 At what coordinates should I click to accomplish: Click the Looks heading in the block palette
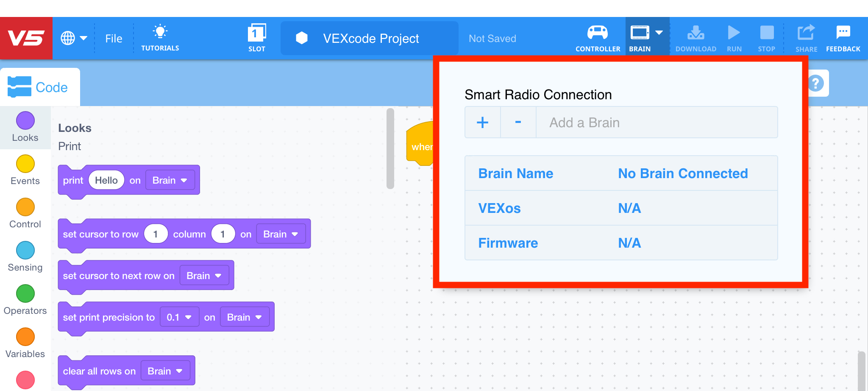coord(75,128)
